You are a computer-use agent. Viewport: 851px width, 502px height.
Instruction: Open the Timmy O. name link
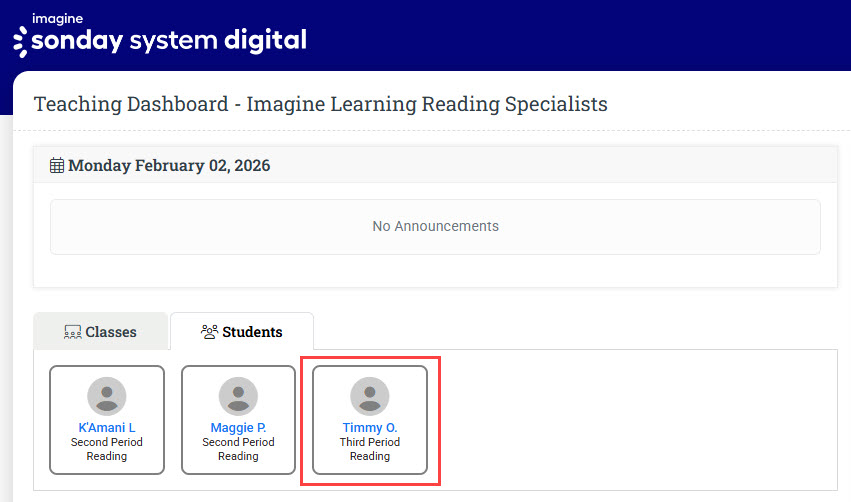coord(370,428)
